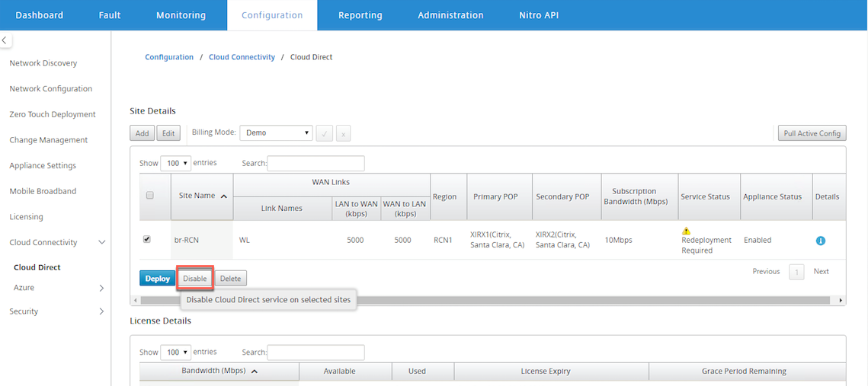
Task: Open Network Discovery in the sidebar
Action: click(x=43, y=63)
